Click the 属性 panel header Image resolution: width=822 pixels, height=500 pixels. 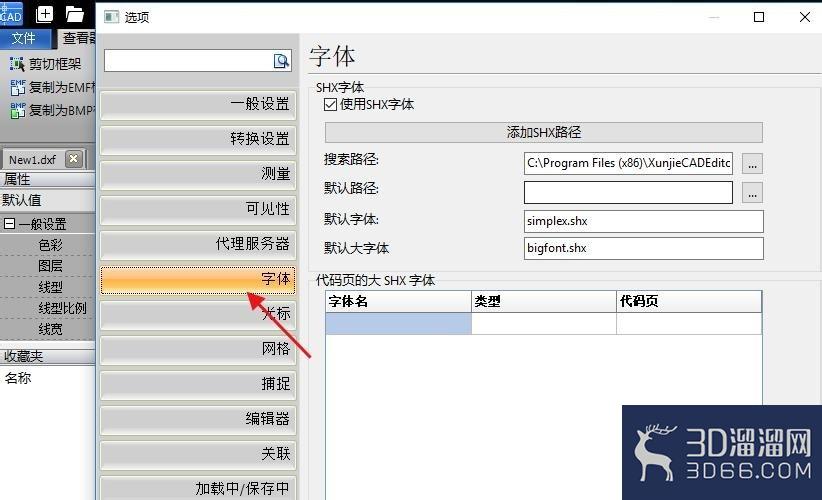48,179
